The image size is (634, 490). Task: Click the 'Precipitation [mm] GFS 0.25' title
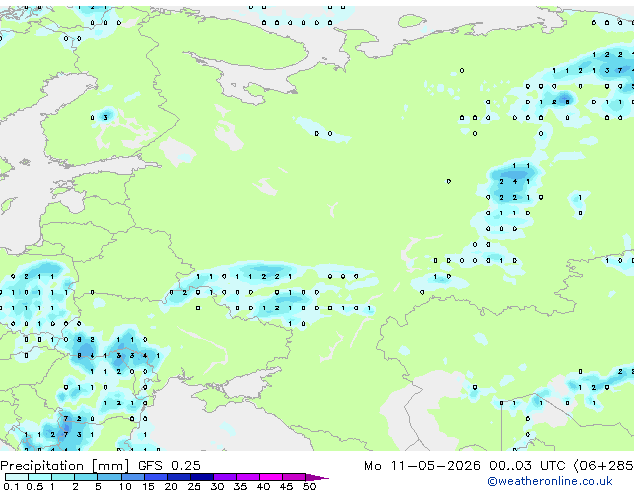coord(100,466)
